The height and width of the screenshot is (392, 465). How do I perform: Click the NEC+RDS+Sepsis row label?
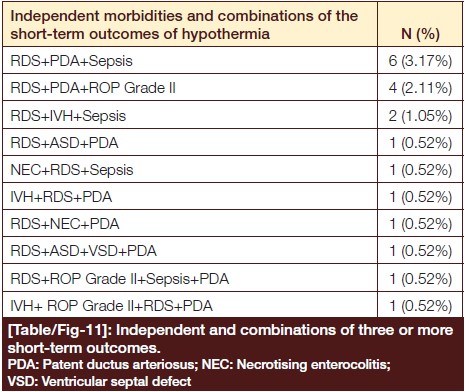click(x=72, y=170)
